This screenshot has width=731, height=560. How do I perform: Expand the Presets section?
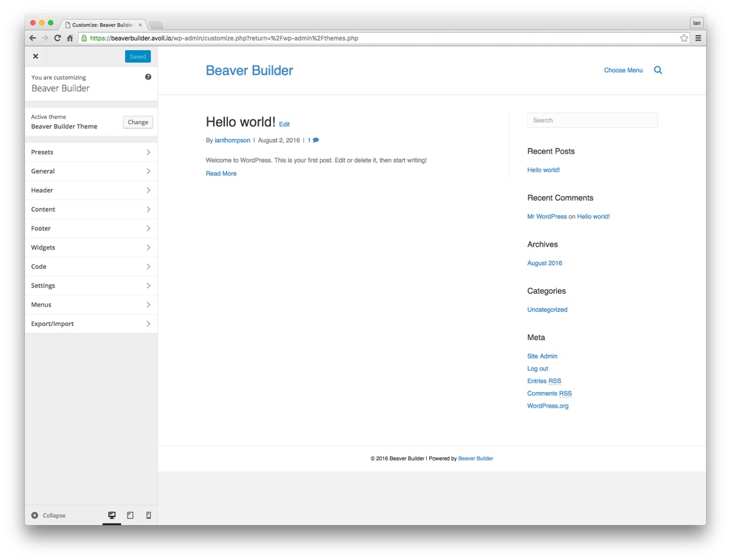pos(91,152)
